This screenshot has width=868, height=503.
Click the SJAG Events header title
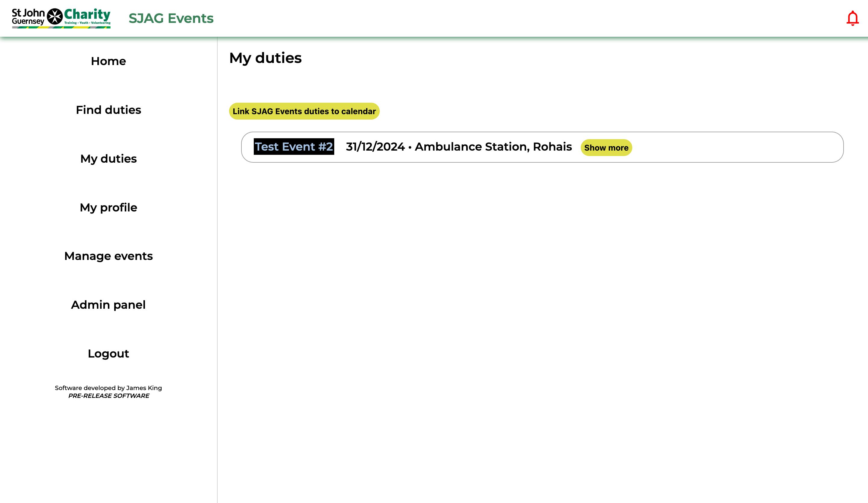(171, 18)
